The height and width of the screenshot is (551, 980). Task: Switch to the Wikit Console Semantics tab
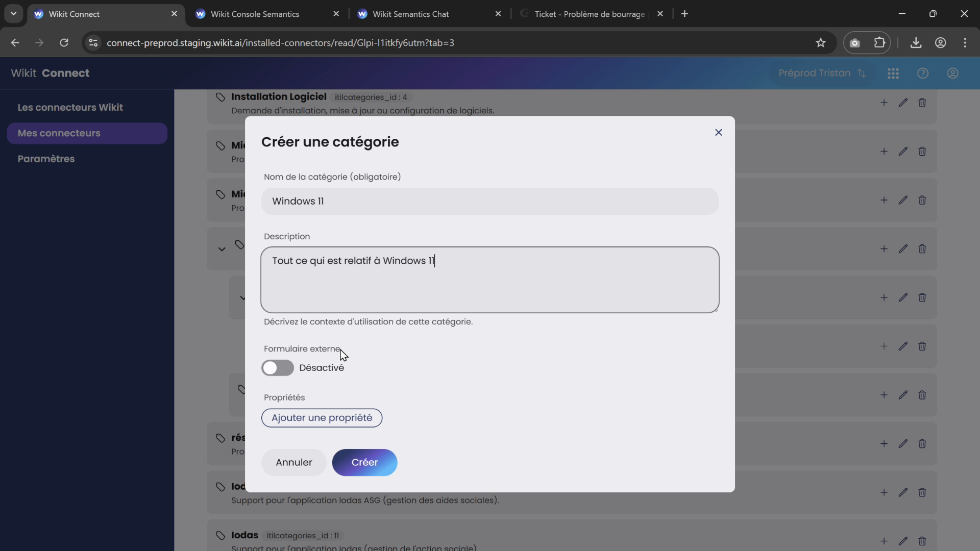click(255, 14)
